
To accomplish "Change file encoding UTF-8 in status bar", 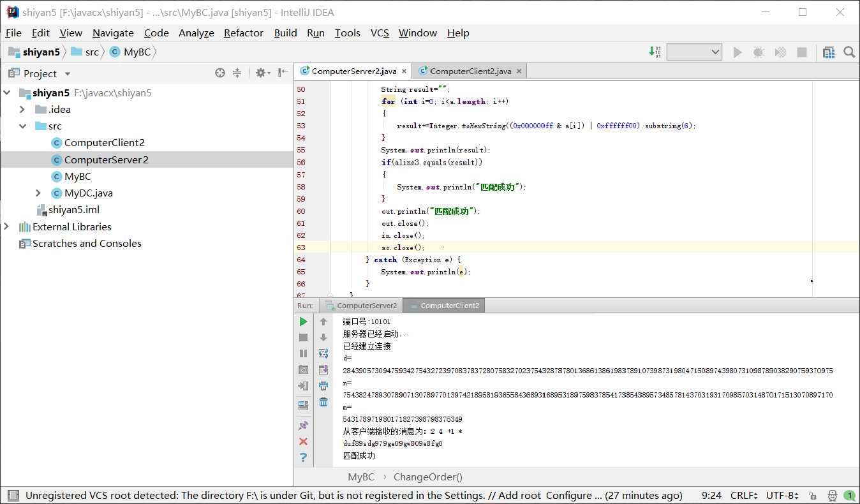I will click(782, 495).
